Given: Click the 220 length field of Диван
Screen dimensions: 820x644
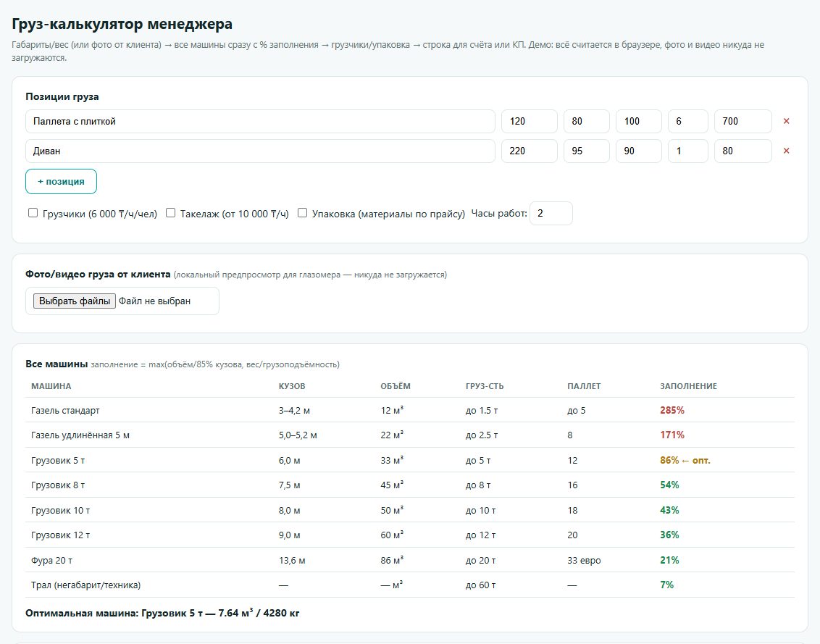Looking at the screenshot, I should click(x=530, y=151).
